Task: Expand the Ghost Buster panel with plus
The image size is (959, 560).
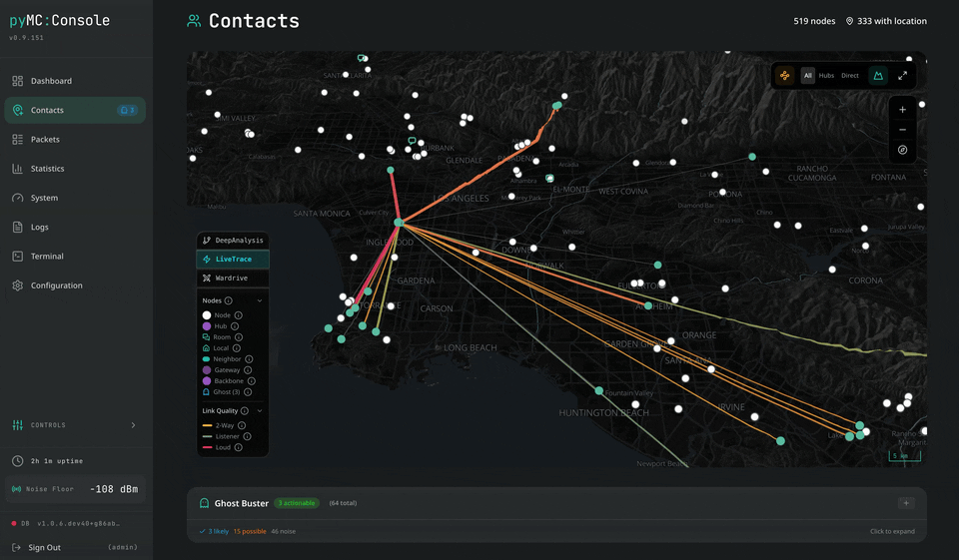Action: [x=905, y=504]
